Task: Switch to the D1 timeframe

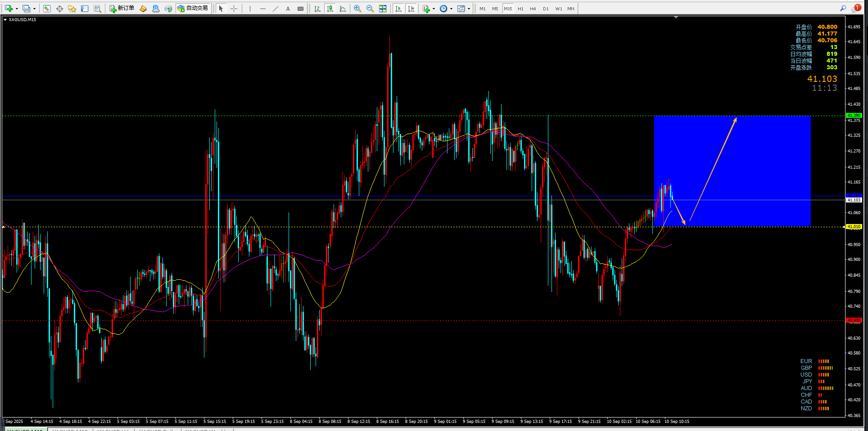Action: 546,9
